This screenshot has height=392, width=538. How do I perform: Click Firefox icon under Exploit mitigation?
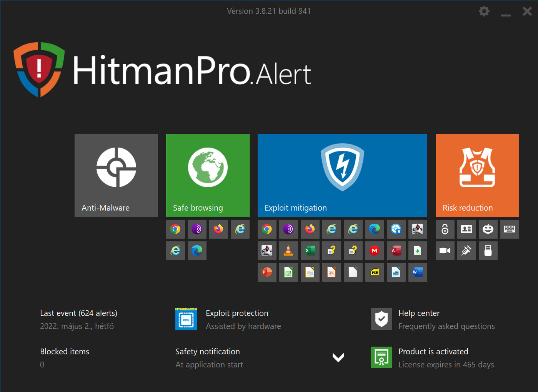(x=310, y=229)
